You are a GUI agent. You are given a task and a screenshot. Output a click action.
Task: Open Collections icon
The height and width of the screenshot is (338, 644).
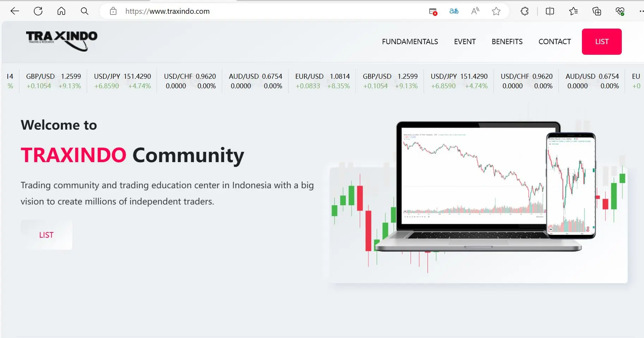tap(597, 11)
